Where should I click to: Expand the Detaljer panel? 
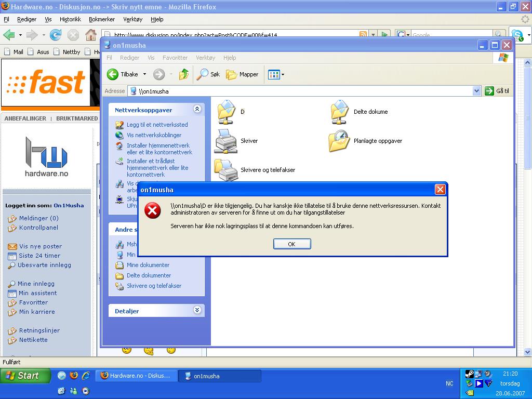pos(197,310)
